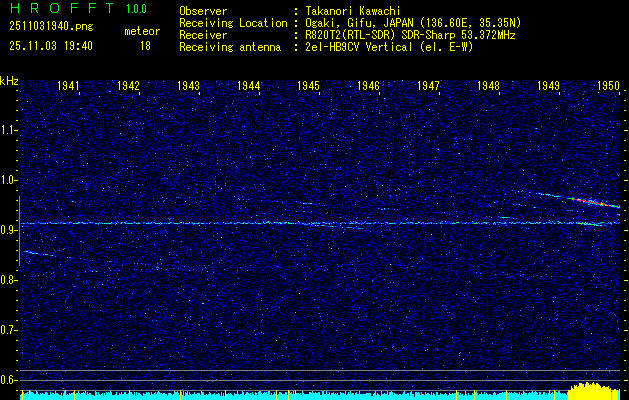Select the 1945 time marker
Image resolution: width=629 pixels, height=400 pixels.
tap(309, 87)
